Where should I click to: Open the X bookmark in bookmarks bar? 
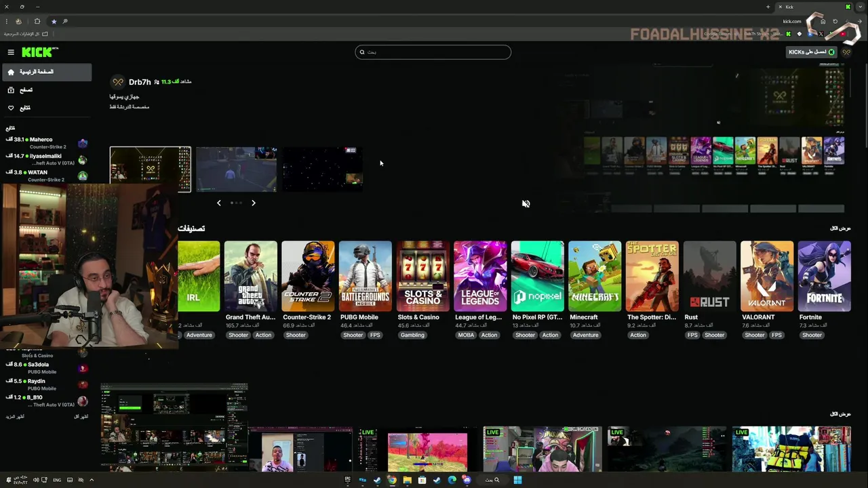tap(821, 34)
